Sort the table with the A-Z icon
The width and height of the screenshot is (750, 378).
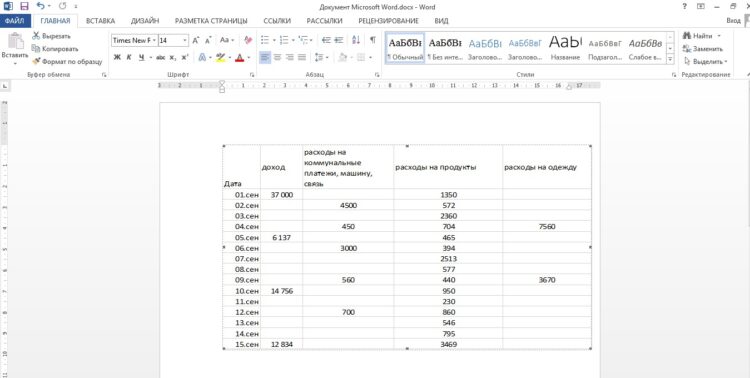click(x=356, y=40)
